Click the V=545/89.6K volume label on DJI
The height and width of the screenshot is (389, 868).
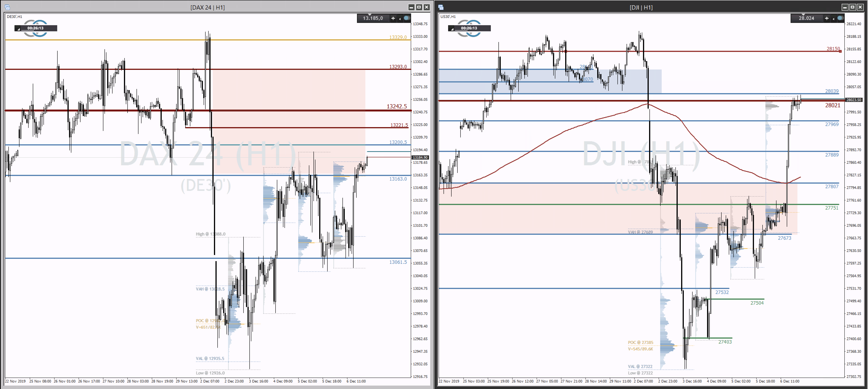point(640,349)
